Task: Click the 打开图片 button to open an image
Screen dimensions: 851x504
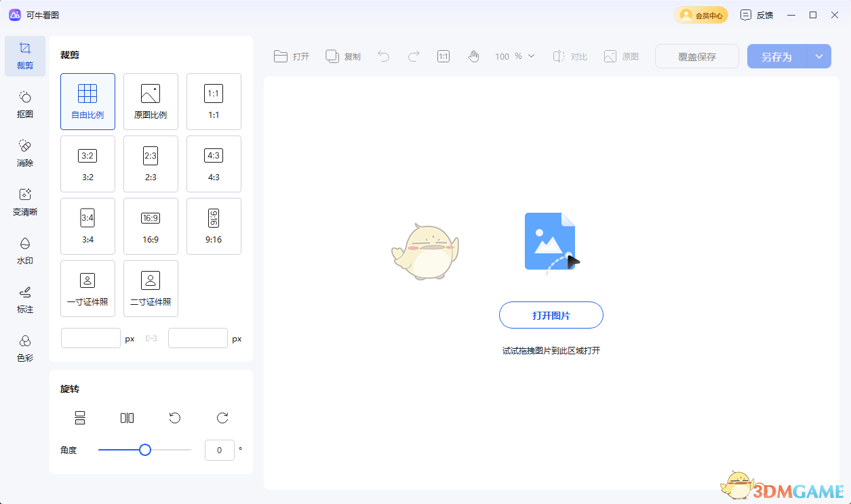Action: [x=551, y=315]
